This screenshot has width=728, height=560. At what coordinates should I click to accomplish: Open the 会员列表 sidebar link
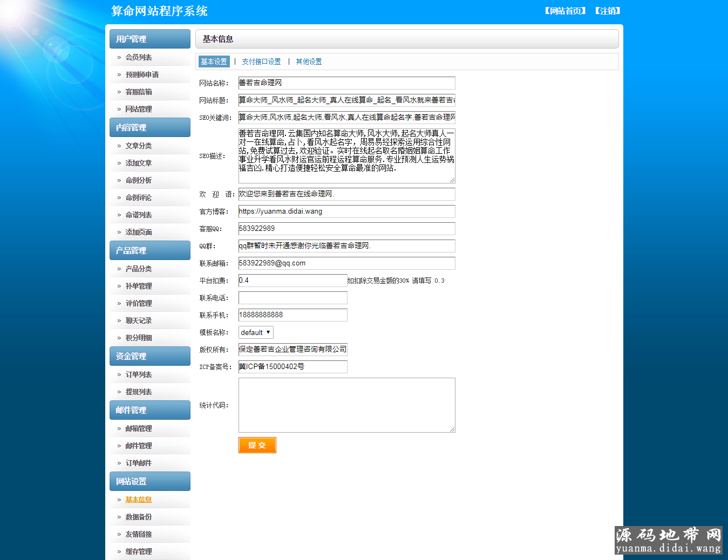click(x=138, y=57)
